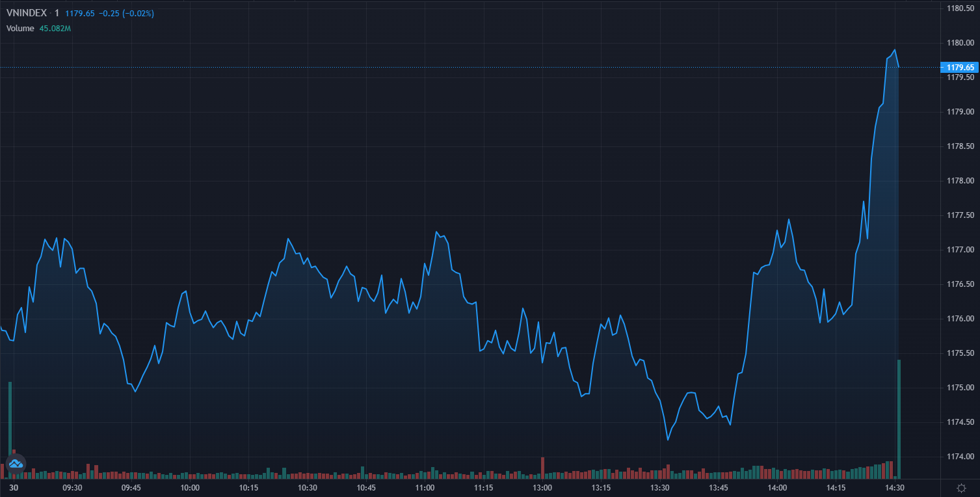Viewport: 980px width, 497px height.
Task: Open the TradingView cloud logo icon
Action: (15, 464)
